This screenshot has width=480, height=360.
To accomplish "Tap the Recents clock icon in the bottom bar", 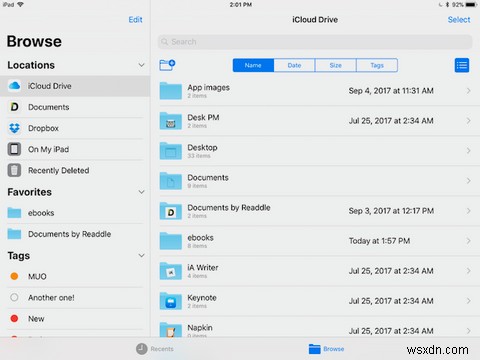I will click(142, 349).
